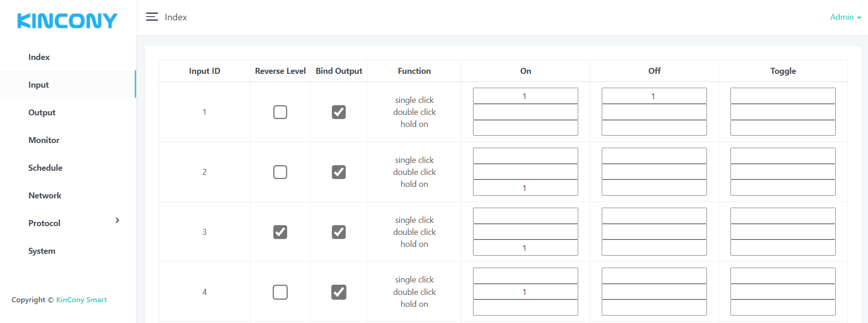The image size is (868, 323).
Task: Uncheck Reverse Level for Input 3
Action: [x=280, y=232]
